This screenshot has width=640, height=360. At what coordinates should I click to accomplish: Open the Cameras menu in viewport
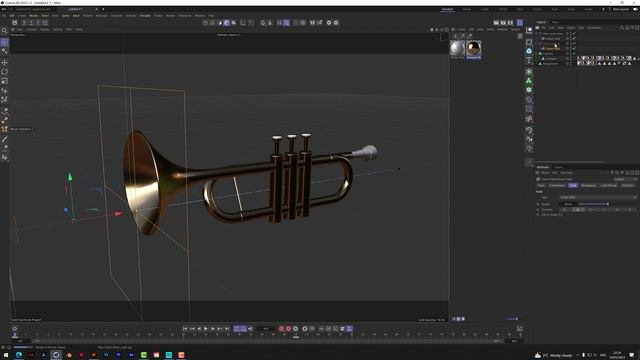pyautogui.click(x=32, y=29)
